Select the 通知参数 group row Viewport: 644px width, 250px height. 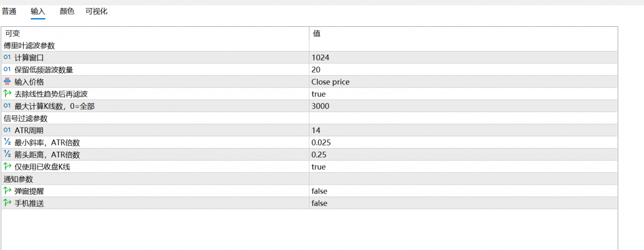coord(309,179)
